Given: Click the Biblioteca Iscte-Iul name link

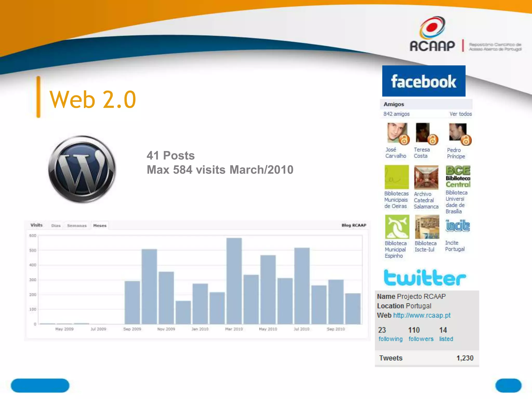Looking at the screenshot, I should pyautogui.click(x=425, y=246).
